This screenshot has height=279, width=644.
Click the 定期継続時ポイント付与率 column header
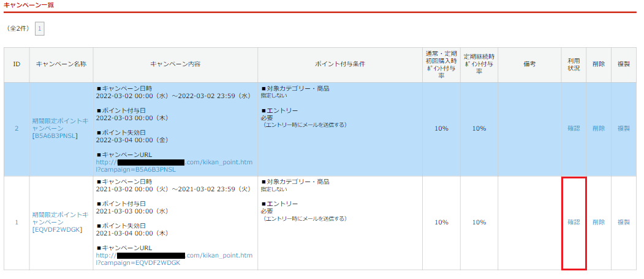click(479, 64)
